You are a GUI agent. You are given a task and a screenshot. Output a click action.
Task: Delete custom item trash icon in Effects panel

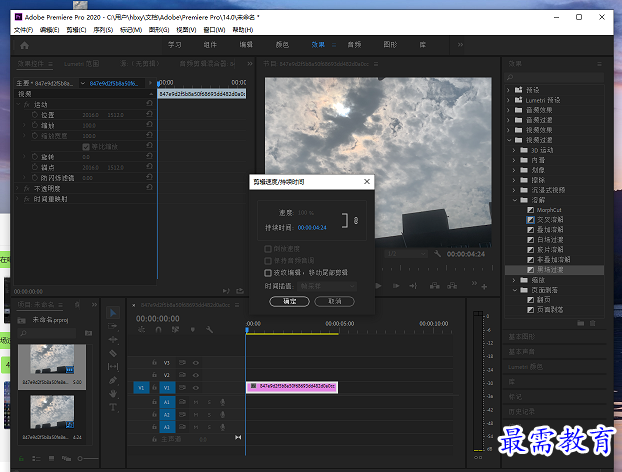(593, 323)
